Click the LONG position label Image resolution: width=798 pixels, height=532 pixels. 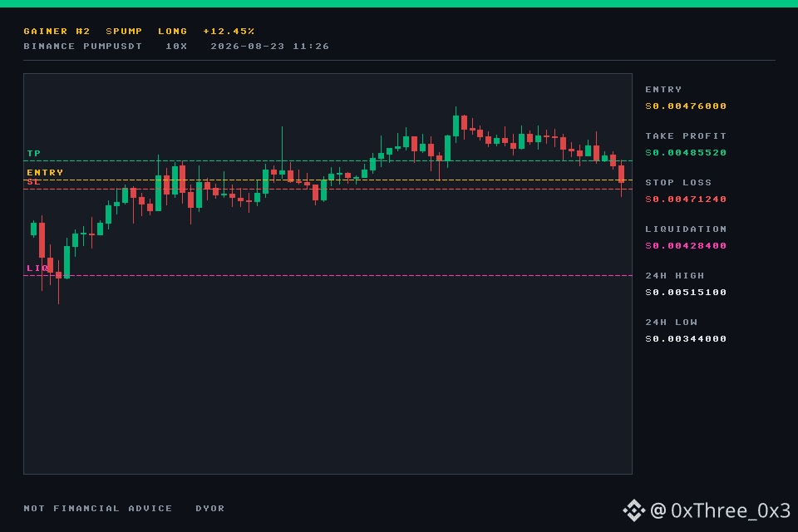(173, 31)
